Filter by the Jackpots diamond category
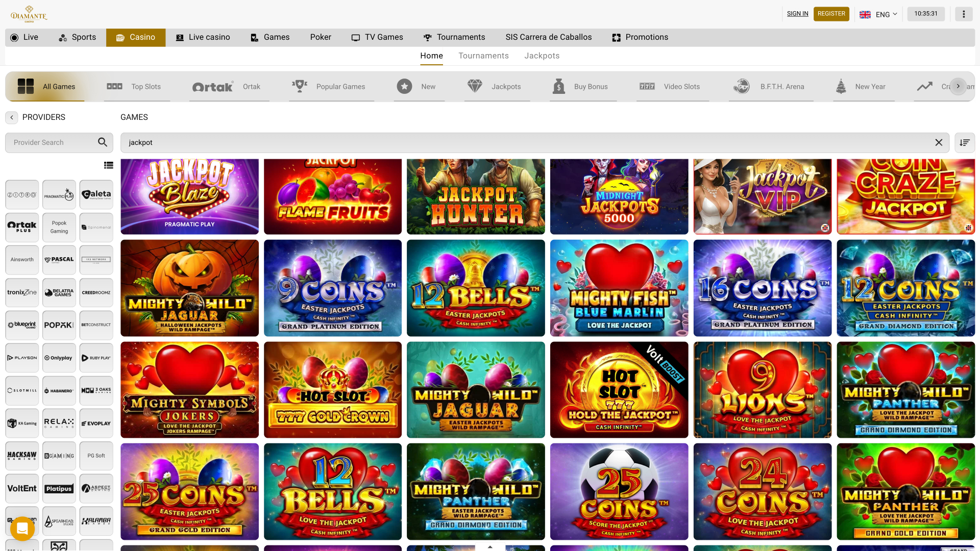Image resolution: width=980 pixels, height=551 pixels. tap(494, 87)
